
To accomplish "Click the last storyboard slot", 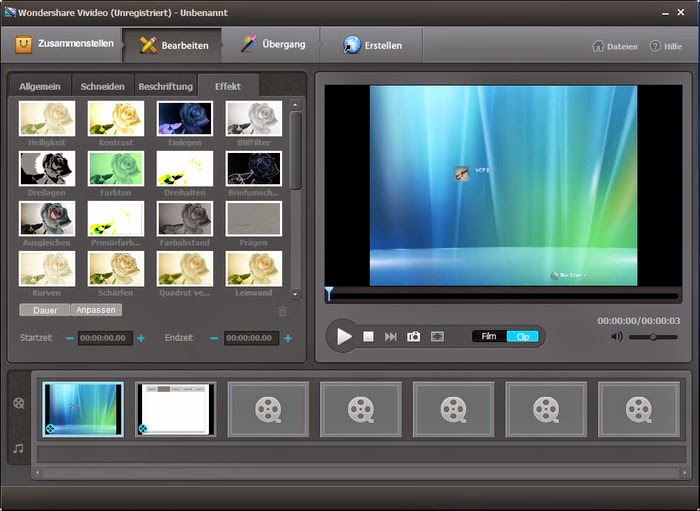I will (639, 409).
